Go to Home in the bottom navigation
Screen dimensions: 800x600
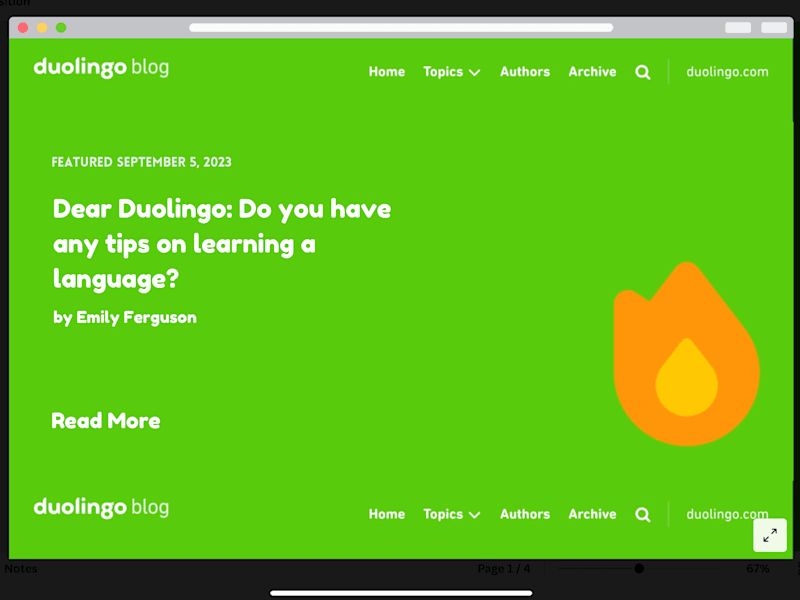[x=387, y=514]
